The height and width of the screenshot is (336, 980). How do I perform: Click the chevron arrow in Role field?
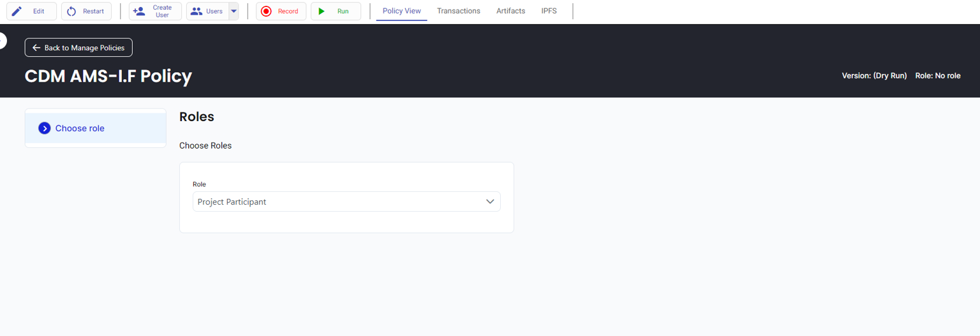(x=490, y=201)
